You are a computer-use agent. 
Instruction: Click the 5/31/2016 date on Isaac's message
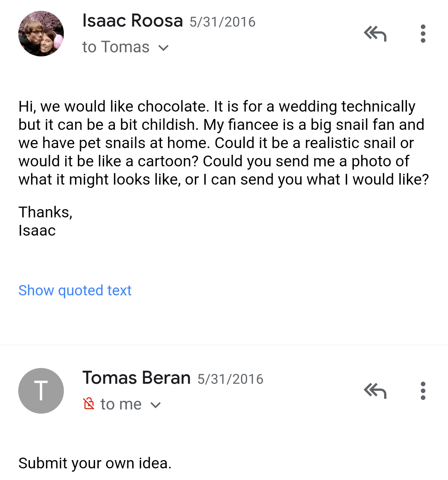222,22
